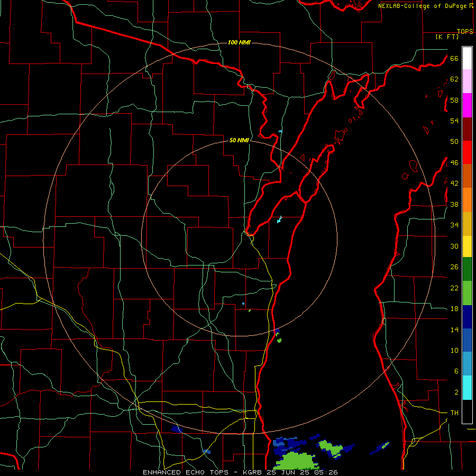
Task: Click the legend value 38
Action: (x=454, y=204)
